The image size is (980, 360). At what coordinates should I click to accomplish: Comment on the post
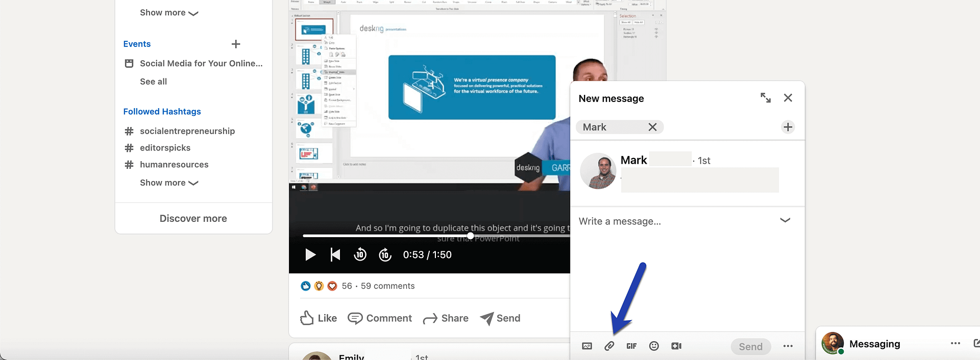380,318
